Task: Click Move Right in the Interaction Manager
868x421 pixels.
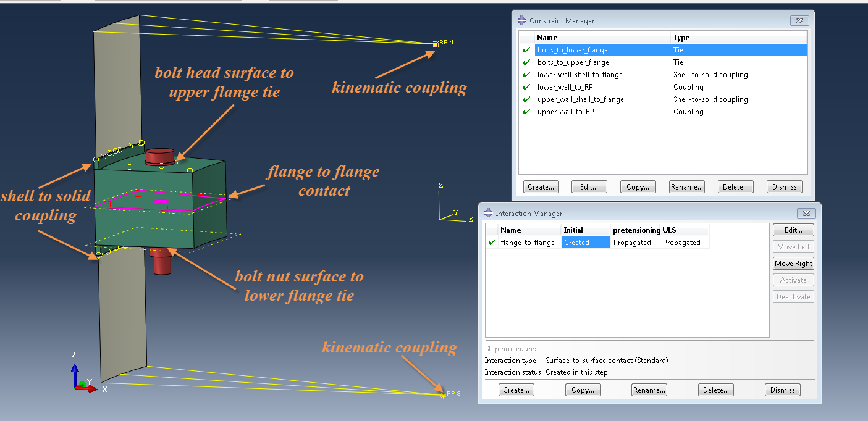Action: tap(793, 263)
